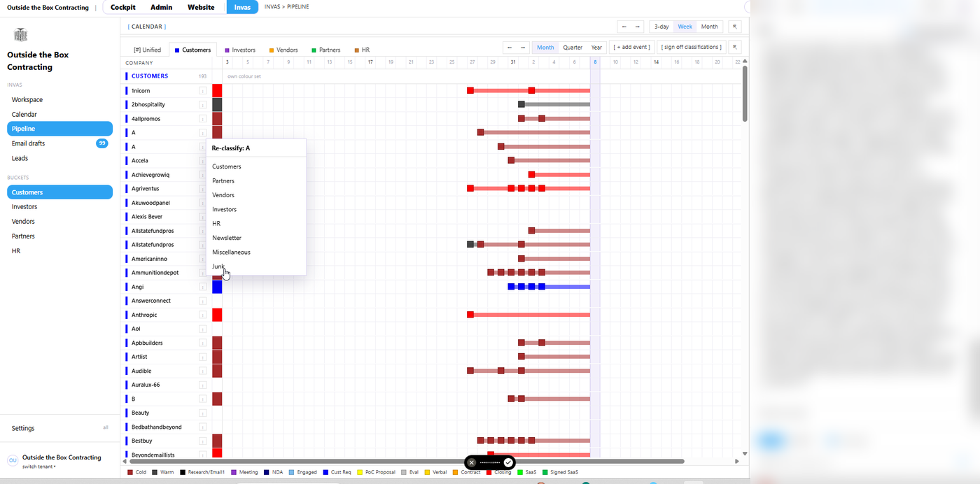
Task: Open the row menu icon for Answerconnect
Action: tap(202, 301)
